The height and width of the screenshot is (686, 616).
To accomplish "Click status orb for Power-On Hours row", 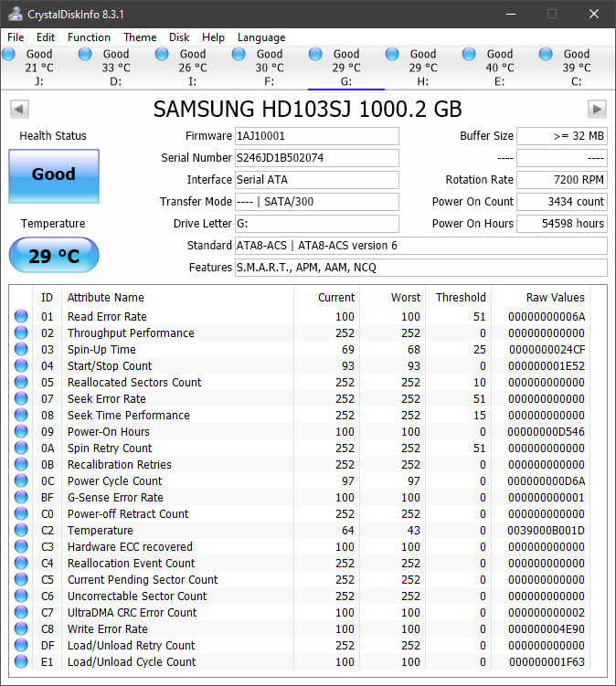I will pyautogui.click(x=21, y=431).
